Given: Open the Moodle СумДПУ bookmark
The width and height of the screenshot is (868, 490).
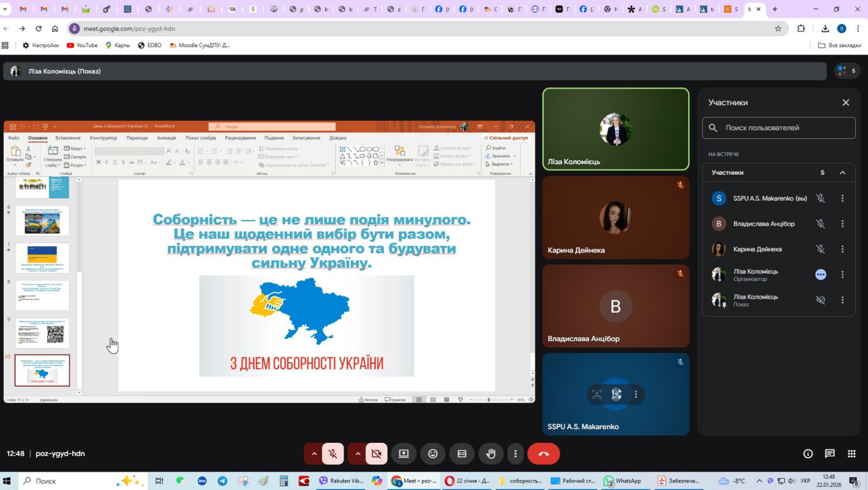Looking at the screenshot, I should pyautogui.click(x=200, y=46).
